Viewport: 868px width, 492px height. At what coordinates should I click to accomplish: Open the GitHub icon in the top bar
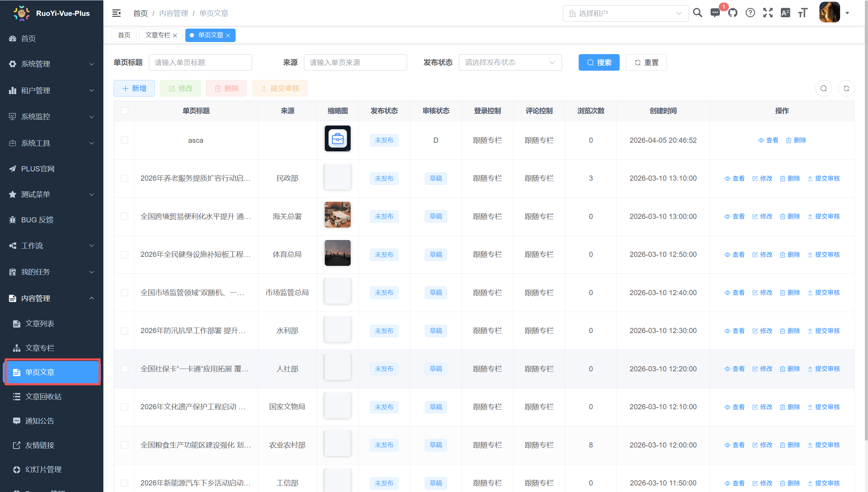pos(733,13)
